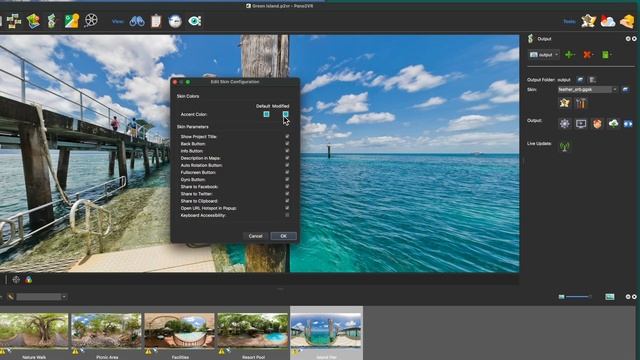Image resolution: width=640 pixels, height=360 pixels.
Task: Click the orange shield icon in Output row
Action: [x=597, y=123]
